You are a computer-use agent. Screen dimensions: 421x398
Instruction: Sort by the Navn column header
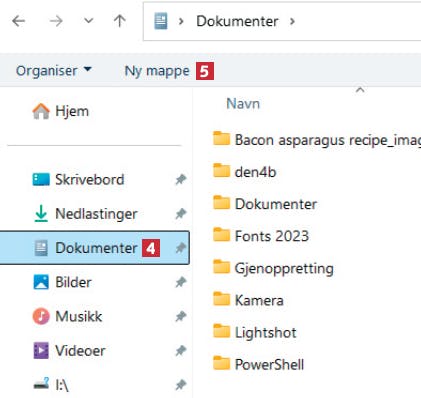coord(243,104)
